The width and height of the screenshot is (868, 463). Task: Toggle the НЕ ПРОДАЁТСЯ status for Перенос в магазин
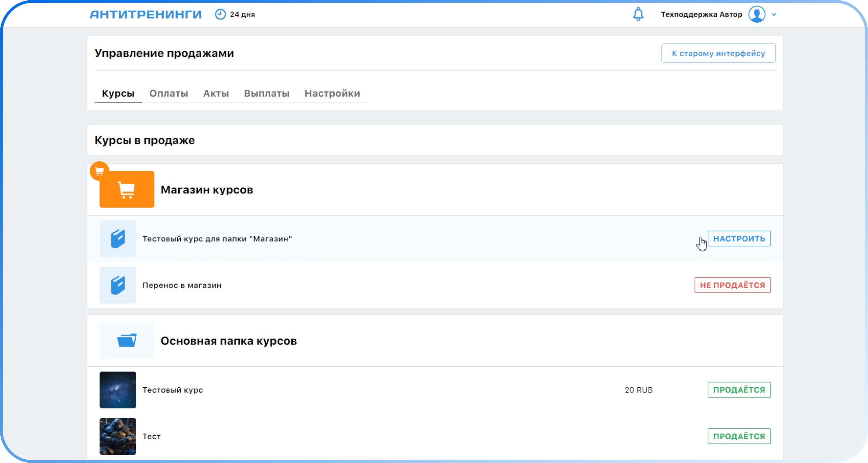coord(732,285)
